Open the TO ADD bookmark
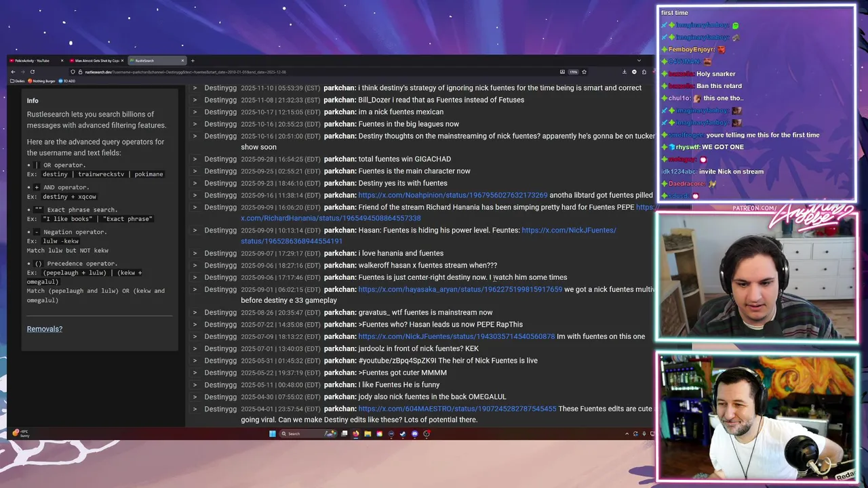Viewport: 868px width, 488px height. tap(67, 81)
